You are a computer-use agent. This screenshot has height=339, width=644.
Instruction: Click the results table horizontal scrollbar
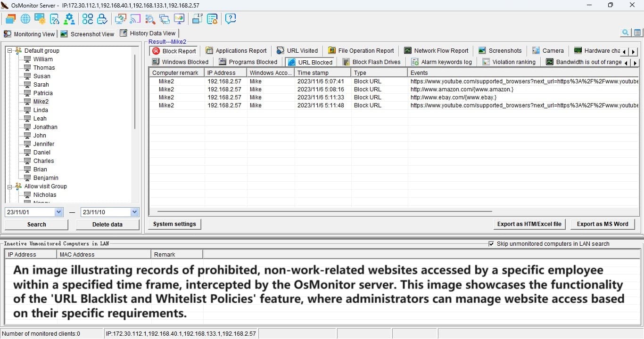coord(324,212)
